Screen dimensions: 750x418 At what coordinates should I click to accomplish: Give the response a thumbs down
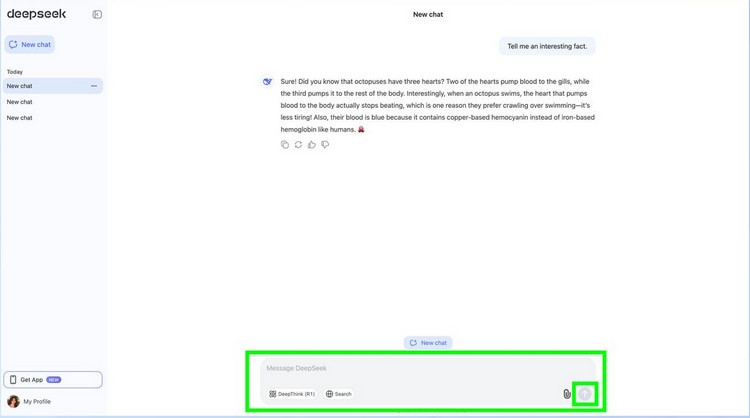click(325, 144)
